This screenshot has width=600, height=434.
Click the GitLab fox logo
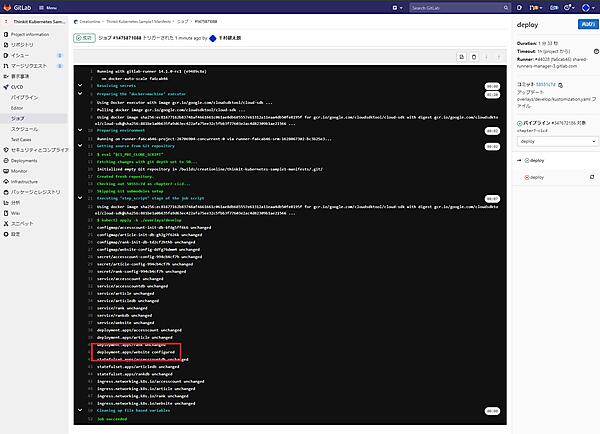click(x=7, y=7)
